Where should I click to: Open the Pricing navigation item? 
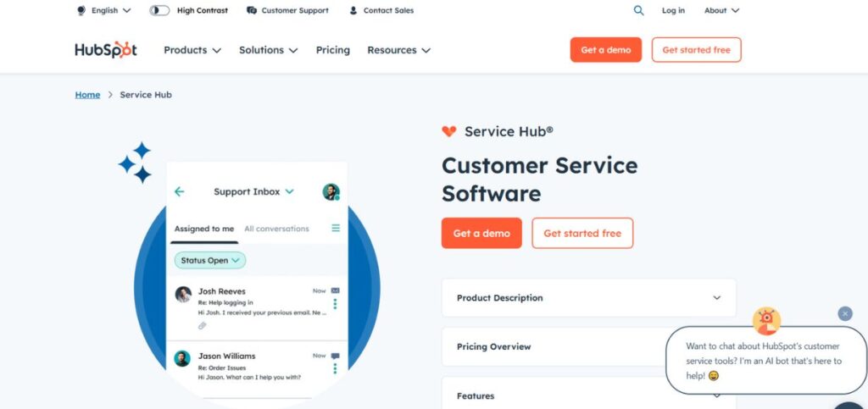click(332, 50)
